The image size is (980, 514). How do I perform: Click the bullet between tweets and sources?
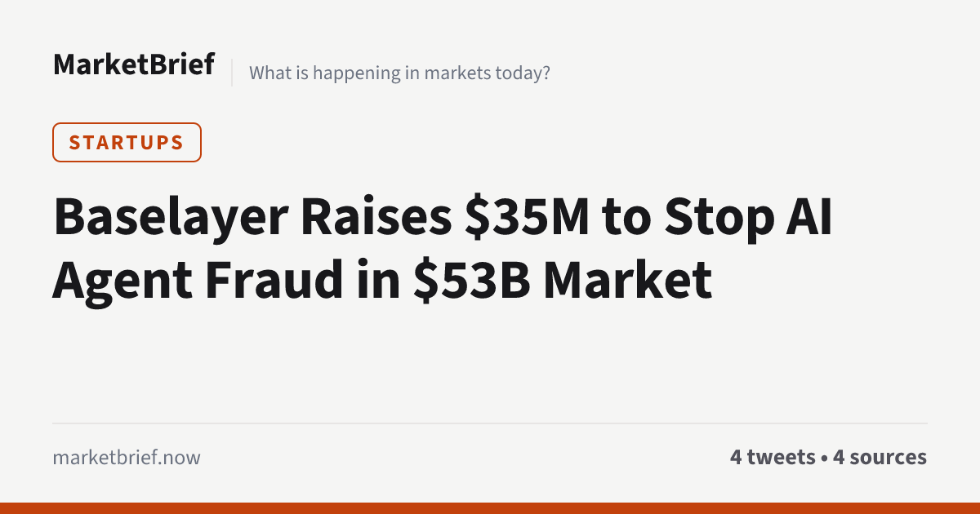[824, 459]
